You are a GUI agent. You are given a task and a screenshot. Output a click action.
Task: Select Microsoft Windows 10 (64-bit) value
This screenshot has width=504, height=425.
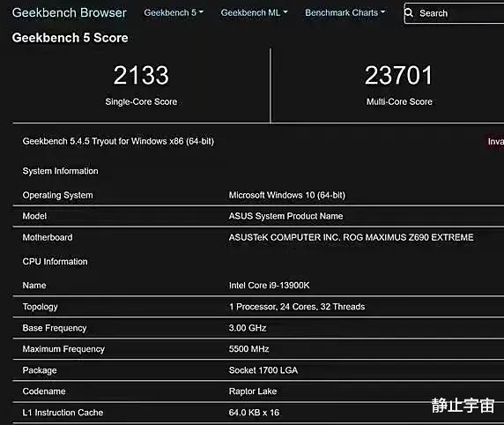(287, 195)
